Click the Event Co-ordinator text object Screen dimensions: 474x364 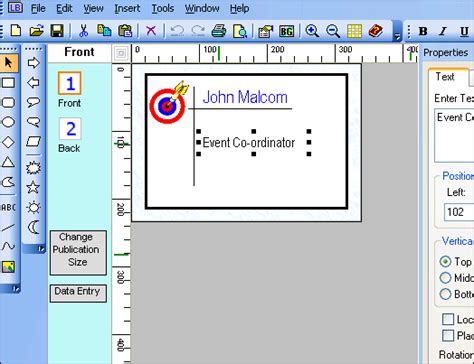coord(249,143)
